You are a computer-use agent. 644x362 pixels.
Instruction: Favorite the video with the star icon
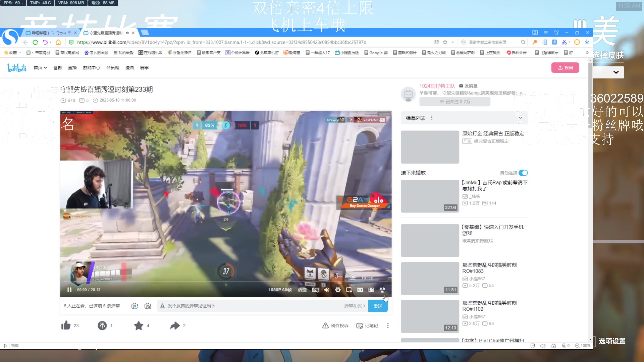[x=139, y=325]
